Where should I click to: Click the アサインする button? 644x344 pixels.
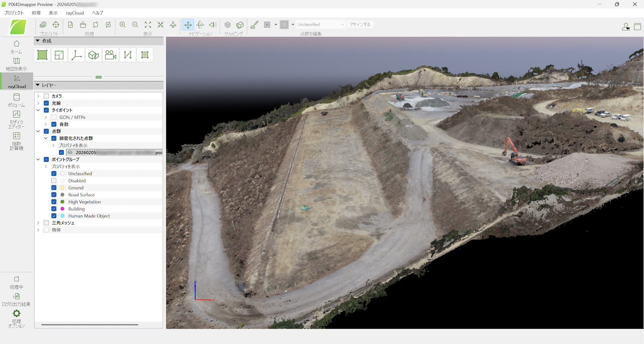click(360, 25)
